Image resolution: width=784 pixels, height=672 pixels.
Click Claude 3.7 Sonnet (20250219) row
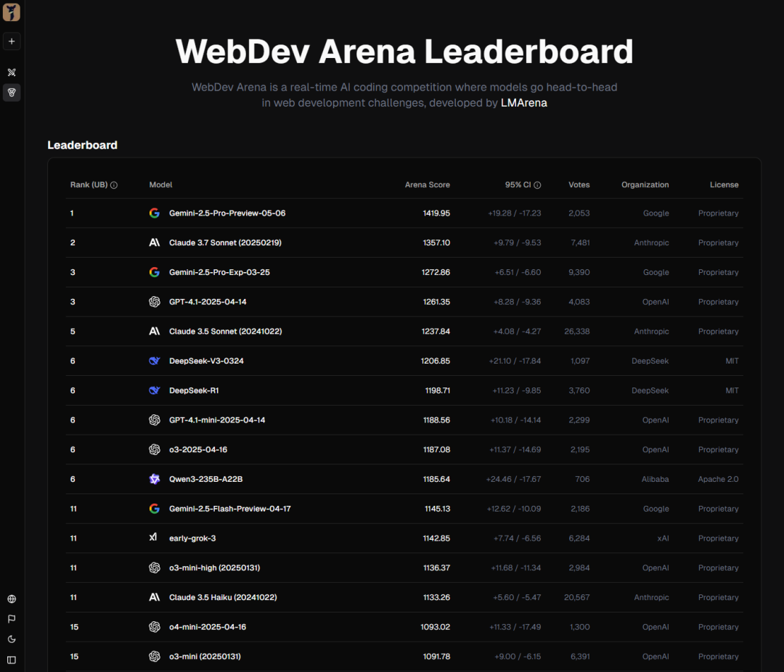click(x=225, y=243)
